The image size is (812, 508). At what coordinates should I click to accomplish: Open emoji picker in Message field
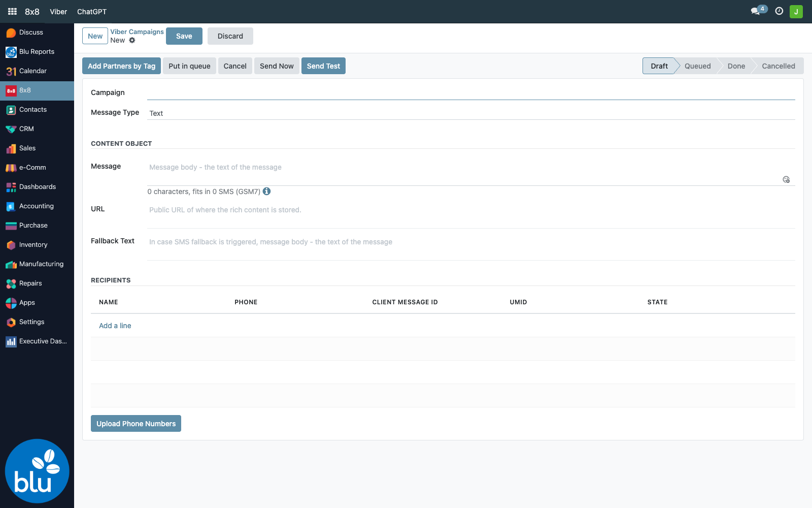click(786, 179)
